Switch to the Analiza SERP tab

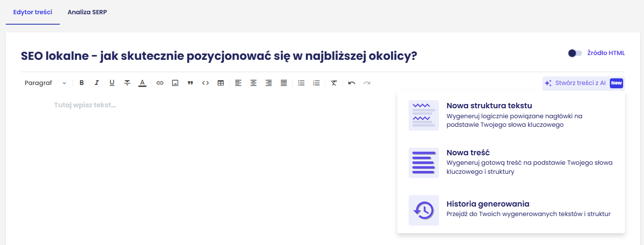[x=87, y=12]
